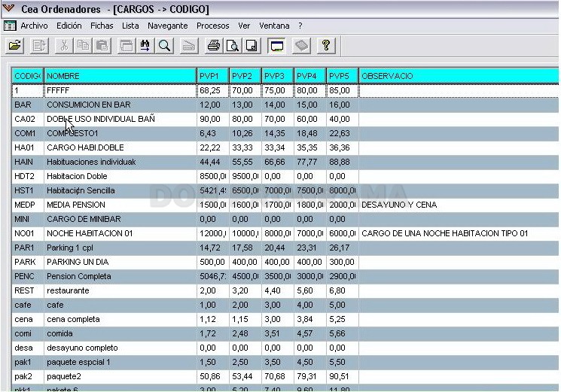Click the open folder toolbar icon
561x392 pixels.
coord(14,46)
